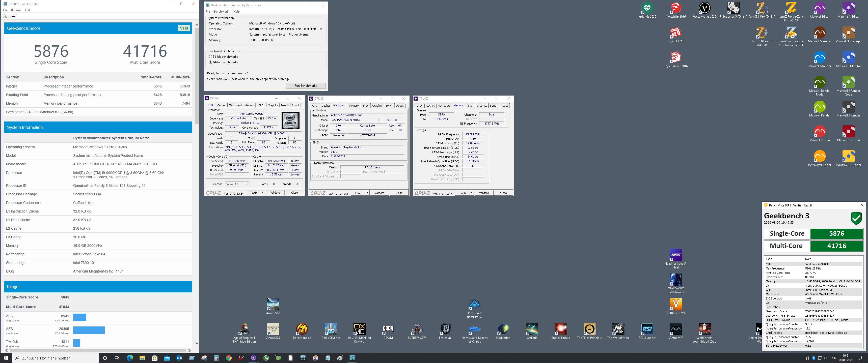
Task: Open the Windows Start menu
Action: 6,358
